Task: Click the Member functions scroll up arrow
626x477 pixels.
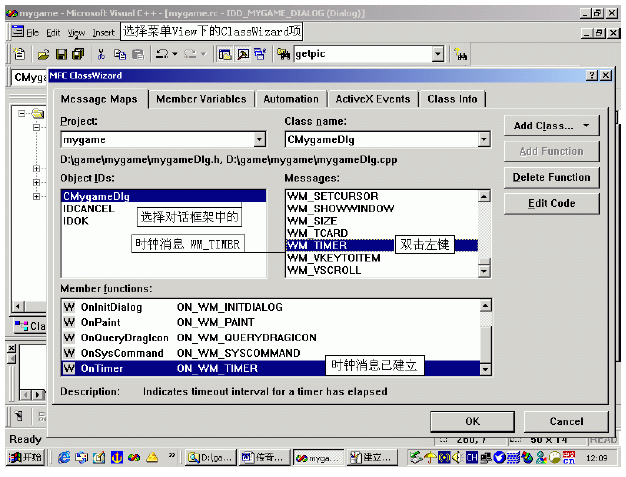Action: [485, 306]
